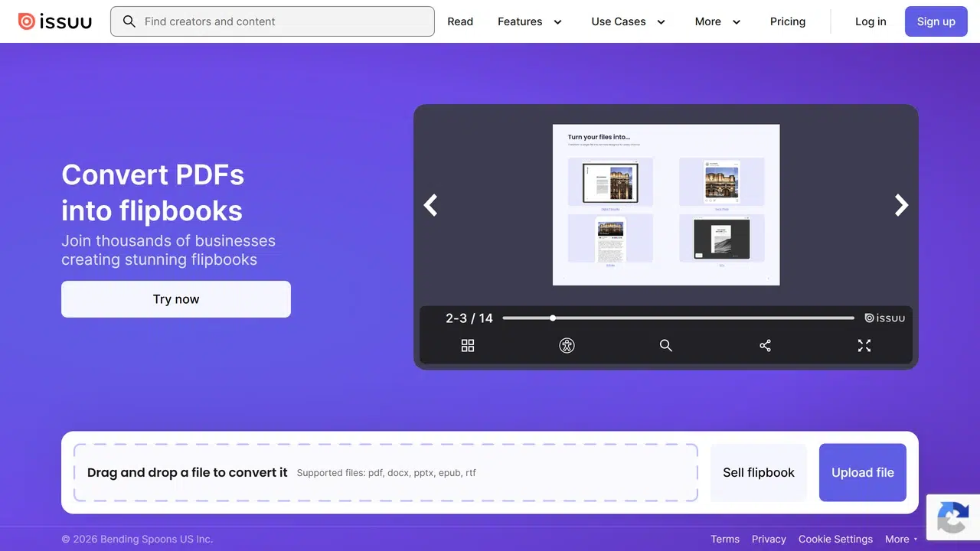The width and height of the screenshot is (980, 551).
Task: Expand the Features dropdown menu
Action: click(x=530, y=21)
